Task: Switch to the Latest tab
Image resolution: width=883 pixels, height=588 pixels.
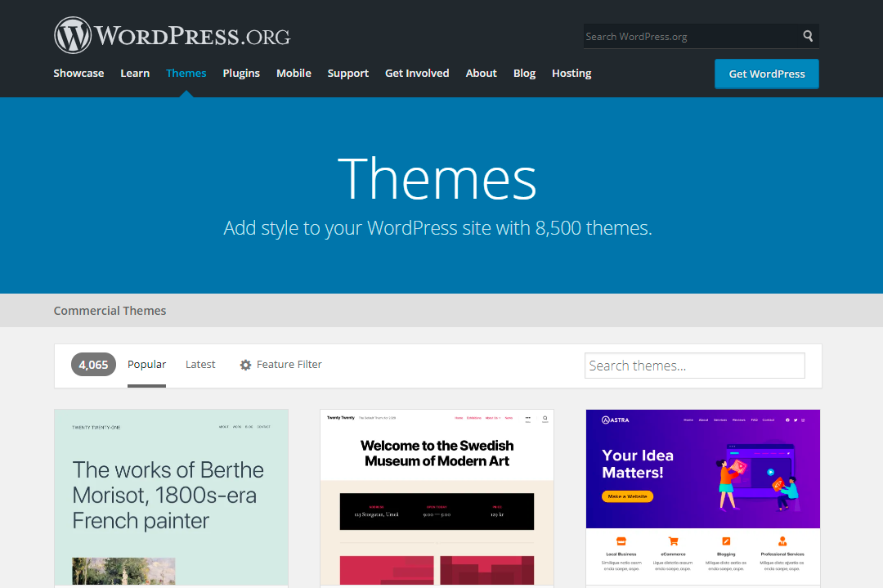Action: coord(200,365)
